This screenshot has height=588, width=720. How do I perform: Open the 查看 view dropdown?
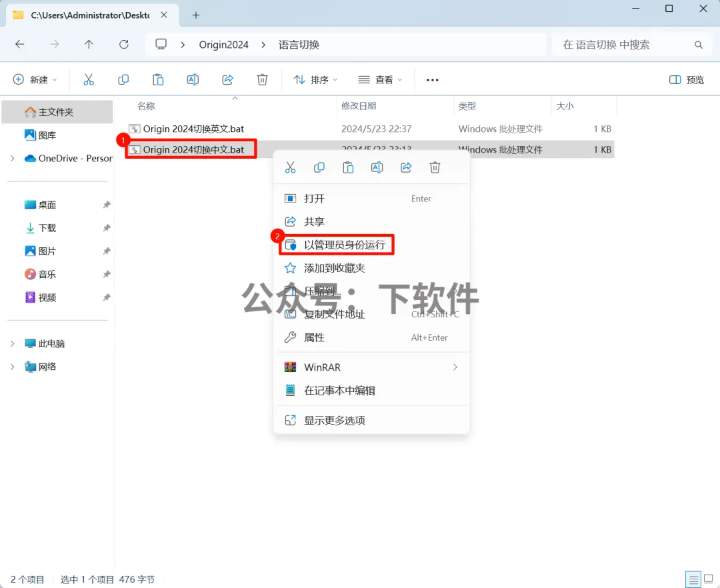click(x=380, y=80)
